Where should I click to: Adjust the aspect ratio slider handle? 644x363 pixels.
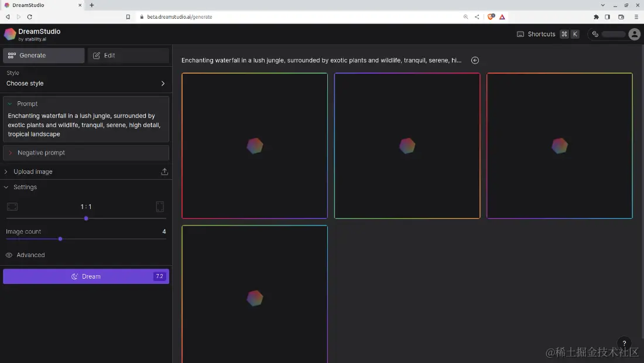(86, 218)
